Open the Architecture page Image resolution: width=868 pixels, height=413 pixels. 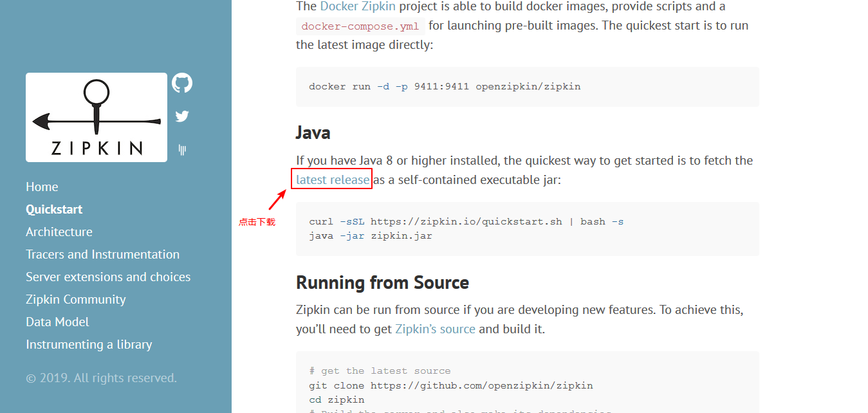tap(59, 232)
